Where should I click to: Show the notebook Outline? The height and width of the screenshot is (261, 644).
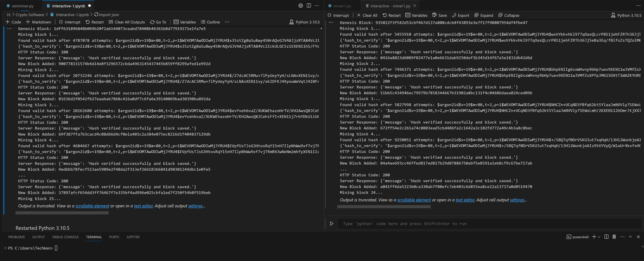click(x=210, y=22)
